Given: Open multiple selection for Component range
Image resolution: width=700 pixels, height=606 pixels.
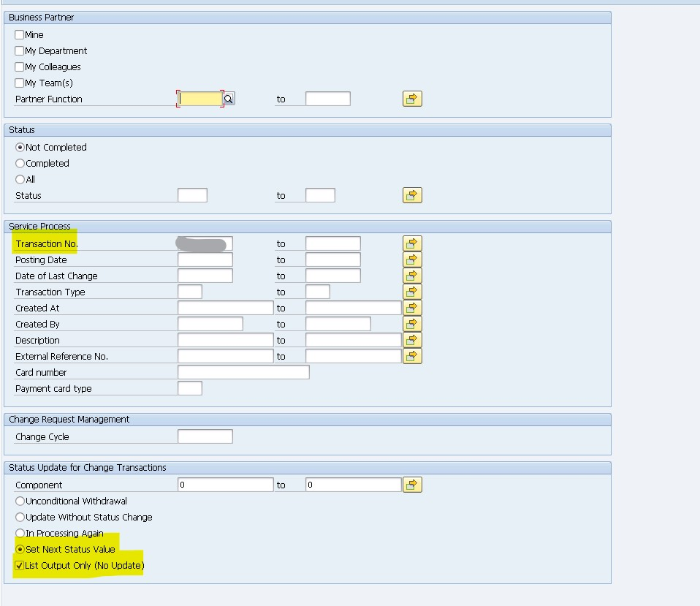Looking at the screenshot, I should [411, 484].
